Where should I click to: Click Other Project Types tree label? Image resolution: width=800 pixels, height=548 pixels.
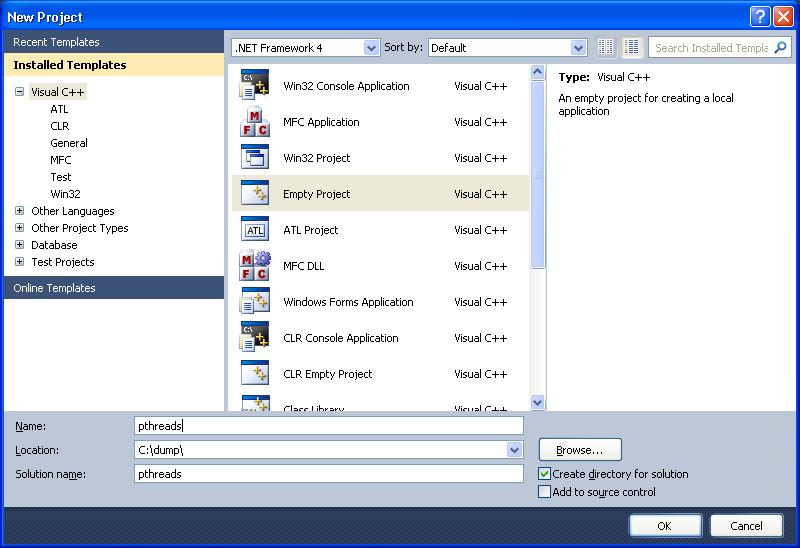coord(80,228)
